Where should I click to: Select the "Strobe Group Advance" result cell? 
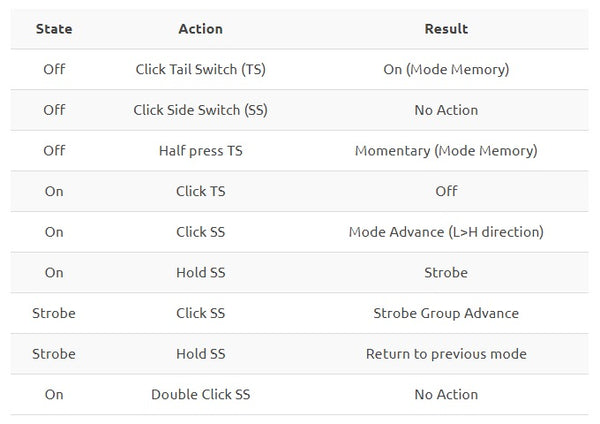coord(446,313)
